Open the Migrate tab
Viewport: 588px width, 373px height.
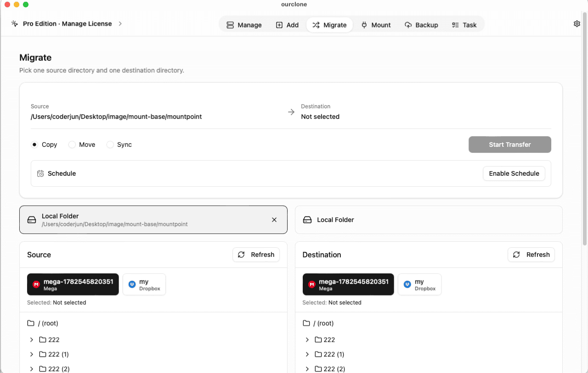pyautogui.click(x=329, y=25)
